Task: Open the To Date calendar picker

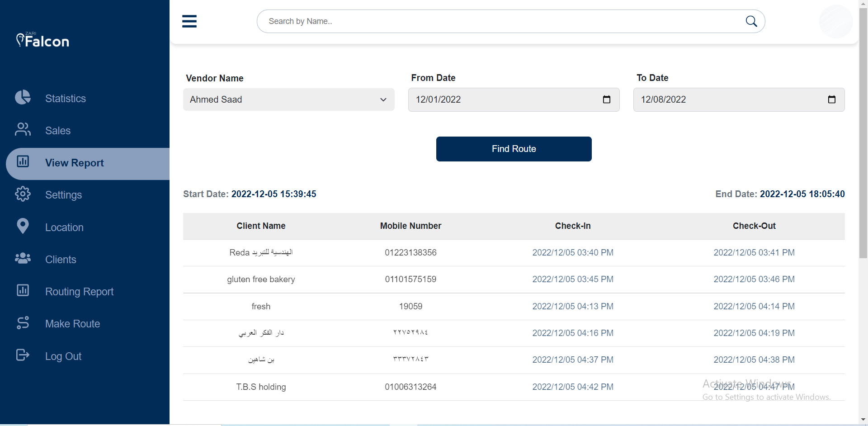Action: pyautogui.click(x=832, y=99)
